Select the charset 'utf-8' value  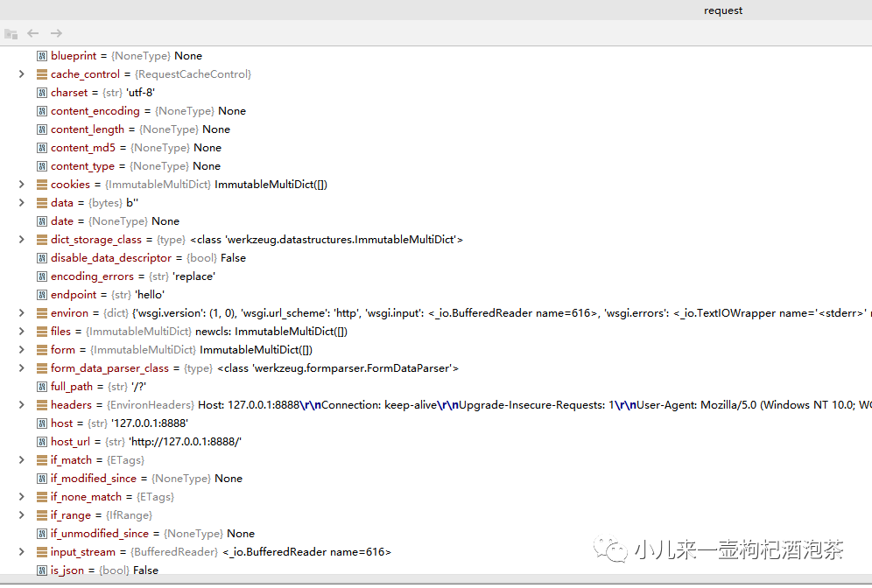(141, 92)
